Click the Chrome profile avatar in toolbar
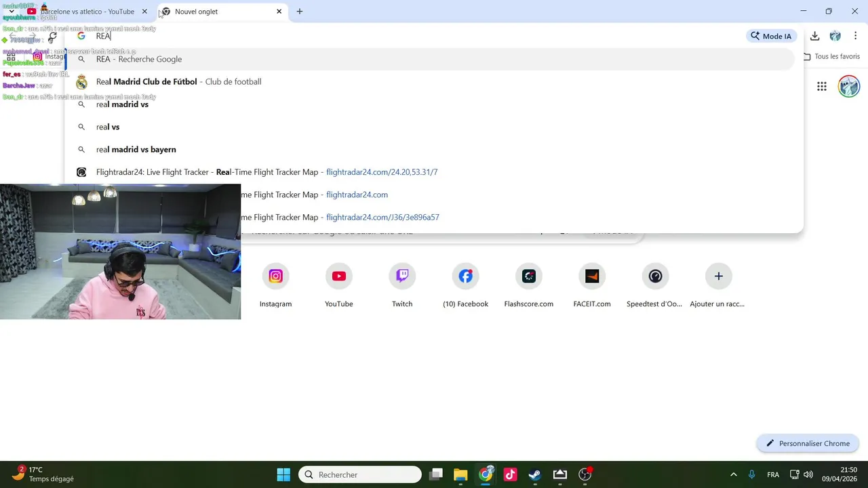Image resolution: width=868 pixels, height=488 pixels. (x=835, y=36)
